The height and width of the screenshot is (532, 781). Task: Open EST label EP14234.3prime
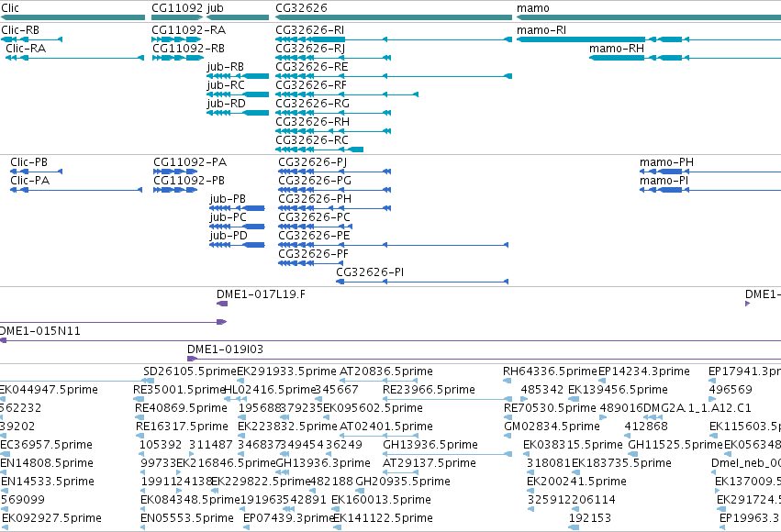[644, 371]
